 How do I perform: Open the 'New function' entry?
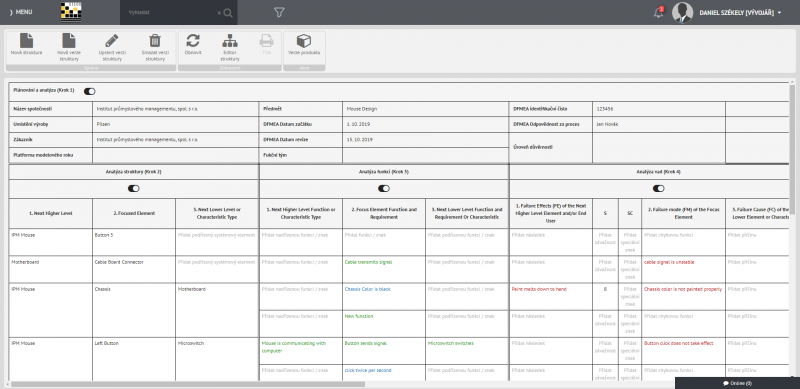point(359,316)
